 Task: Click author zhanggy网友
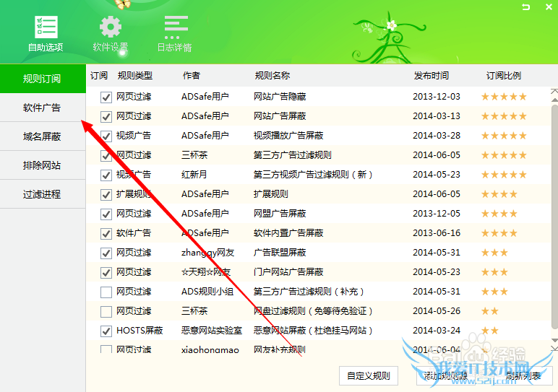pyautogui.click(x=208, y=253)
